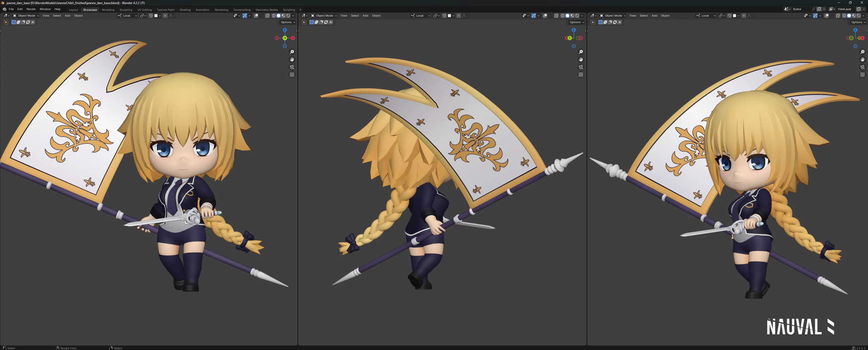Enable wireframe shading in left viewport
868x350 pixels.
(274, 15)
